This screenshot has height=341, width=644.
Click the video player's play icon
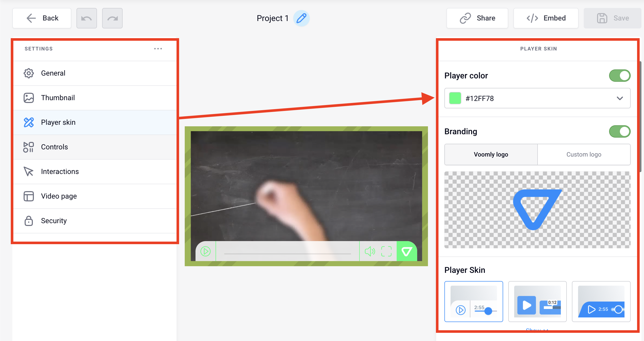(206, 251)
